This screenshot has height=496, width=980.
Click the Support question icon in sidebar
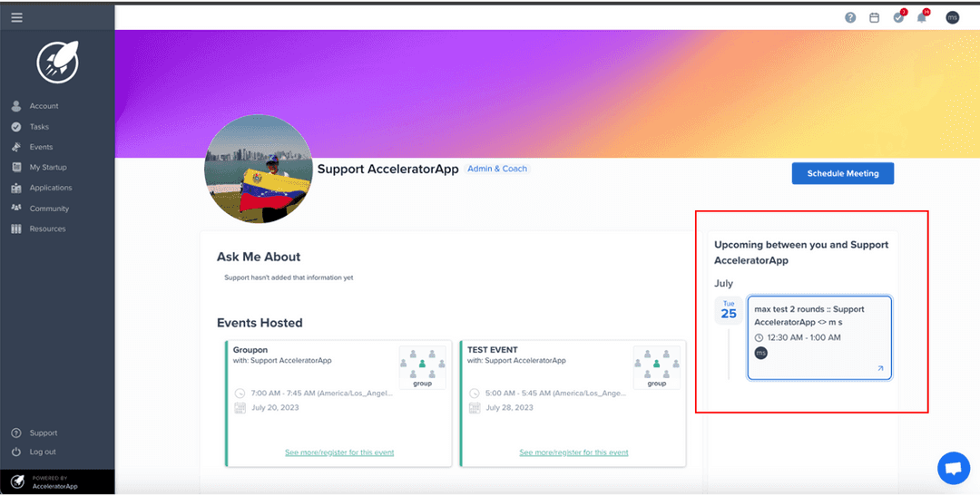tap(16, 433)
